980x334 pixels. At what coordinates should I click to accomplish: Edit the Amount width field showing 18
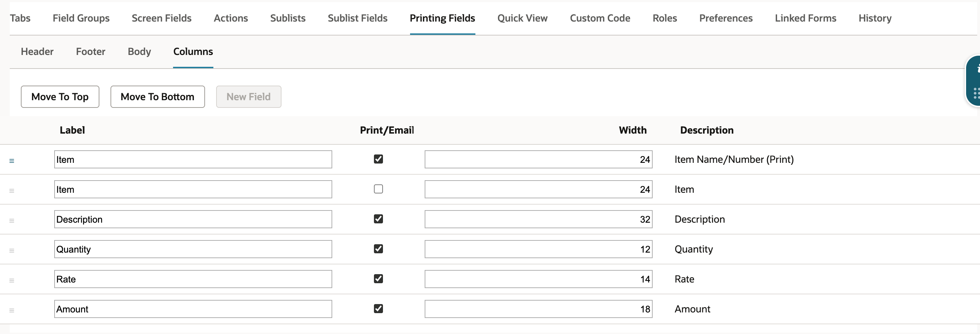pos(538,309)
